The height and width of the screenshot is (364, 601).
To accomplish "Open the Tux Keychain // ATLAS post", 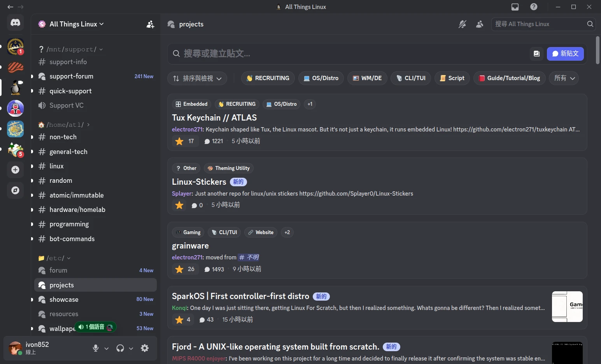I will [214, 118].
